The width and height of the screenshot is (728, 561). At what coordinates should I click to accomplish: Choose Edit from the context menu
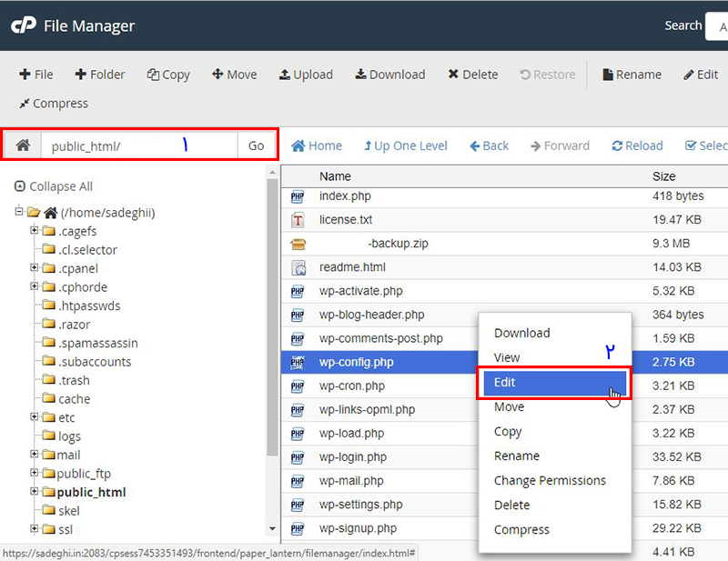(505, 383)
